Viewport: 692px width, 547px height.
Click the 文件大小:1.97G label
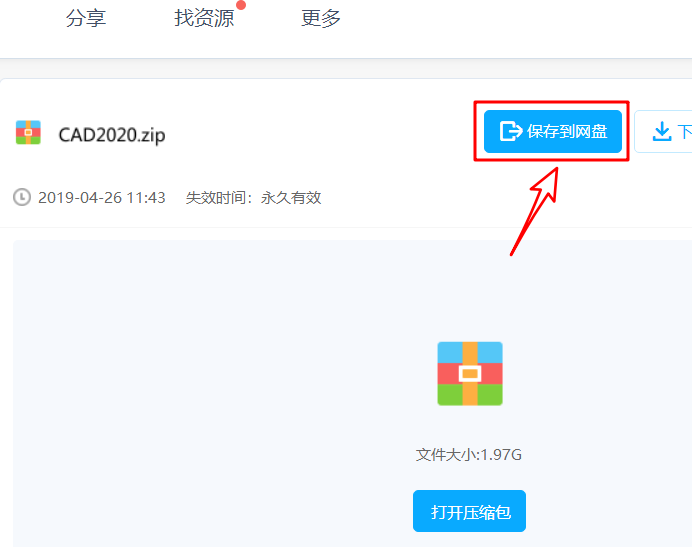click(469, 455)
